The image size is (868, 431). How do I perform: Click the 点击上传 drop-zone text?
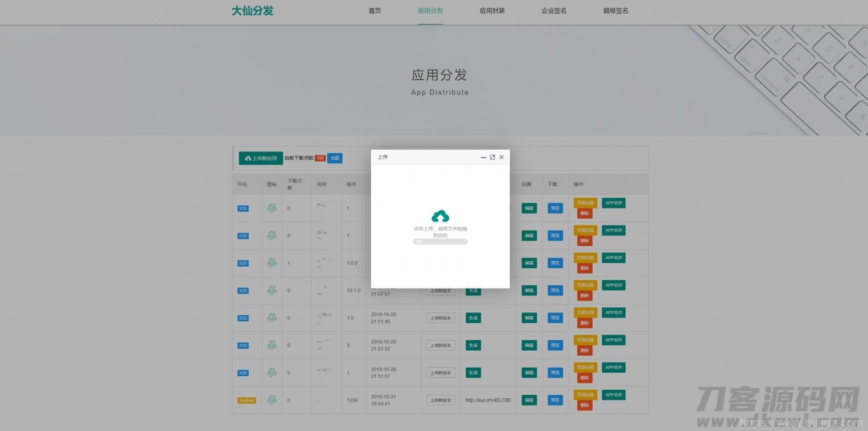click(440, 232)
